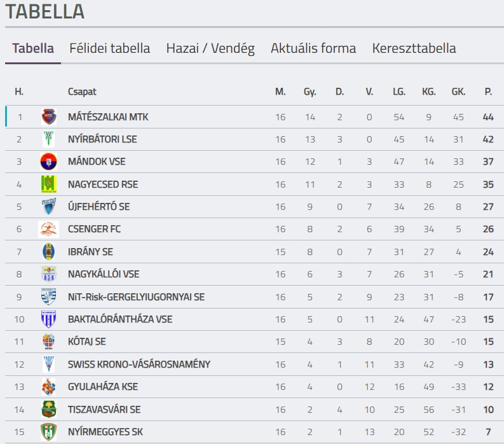Click the Mátészalkai MTK club crest
This screenshot has height=444, width=504.
point(49,117)
